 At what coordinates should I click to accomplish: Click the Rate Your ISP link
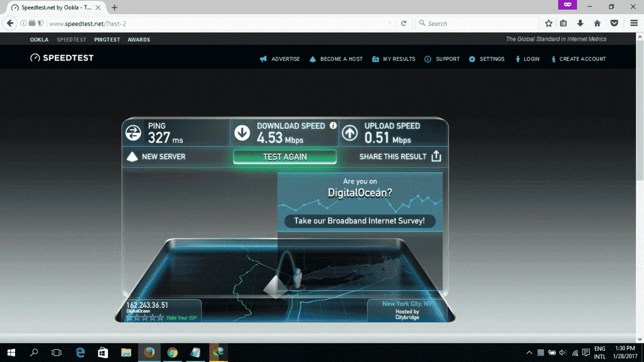pyautogui.click(x=181, y=318)
